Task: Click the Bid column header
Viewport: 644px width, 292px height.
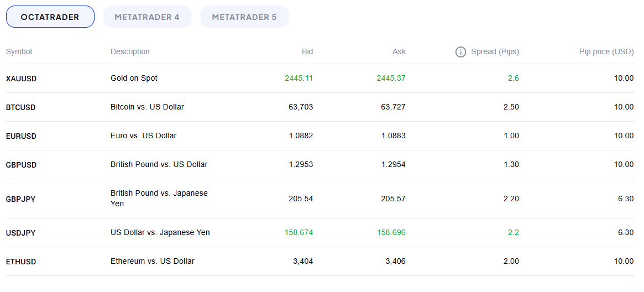Action: 307,52
